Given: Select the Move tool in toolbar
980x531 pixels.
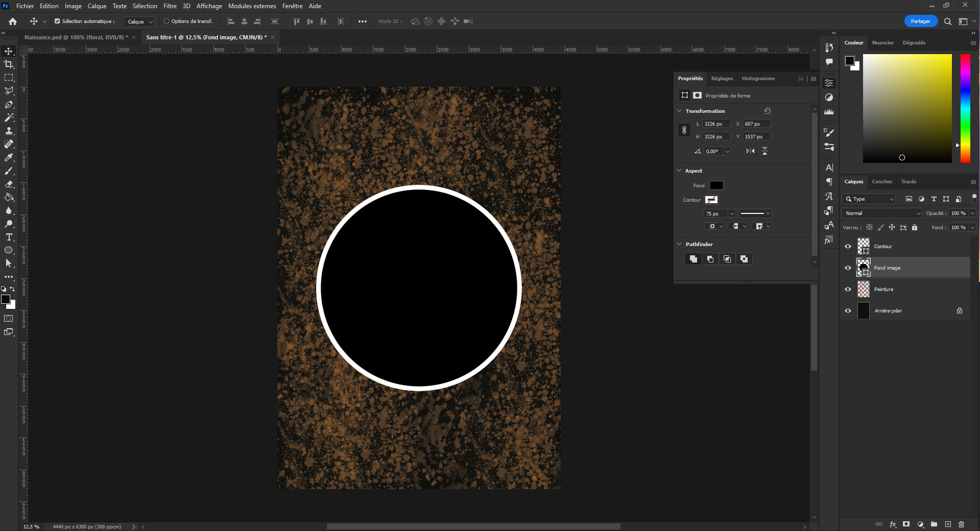Looking at the screenshot, I should [x=9, y=51].
